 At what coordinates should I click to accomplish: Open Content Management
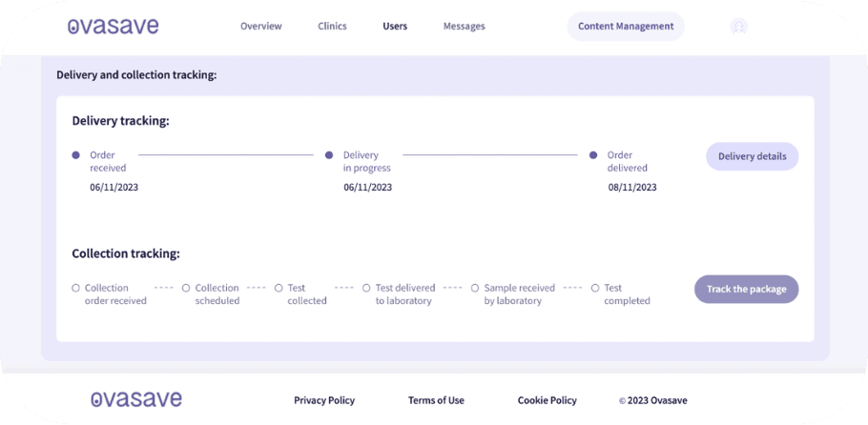point(626,27)
